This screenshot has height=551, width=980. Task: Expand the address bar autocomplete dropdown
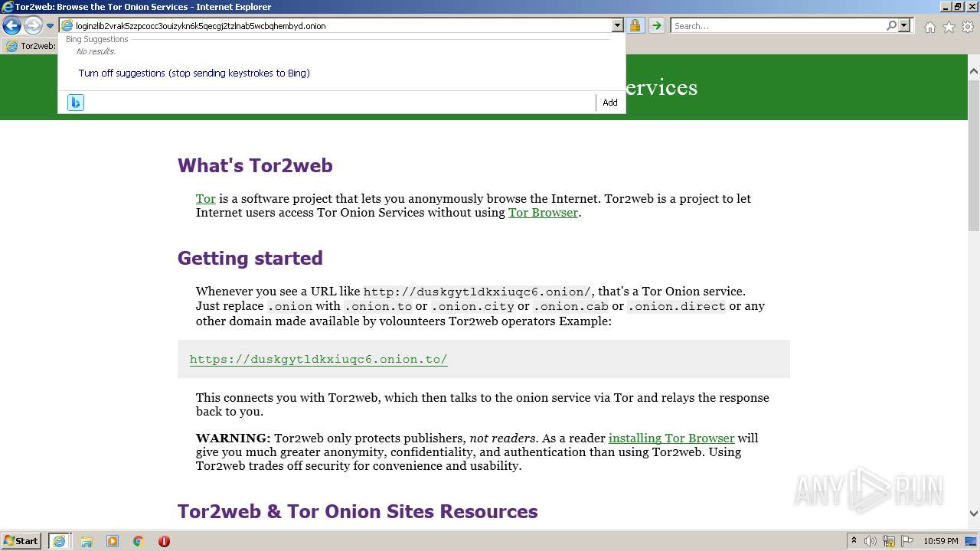618,26
